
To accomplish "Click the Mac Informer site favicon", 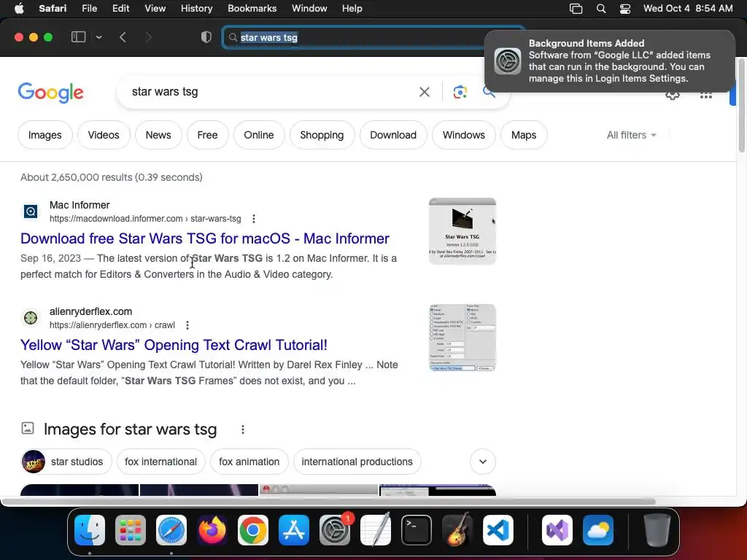I will tap(31, 211).
